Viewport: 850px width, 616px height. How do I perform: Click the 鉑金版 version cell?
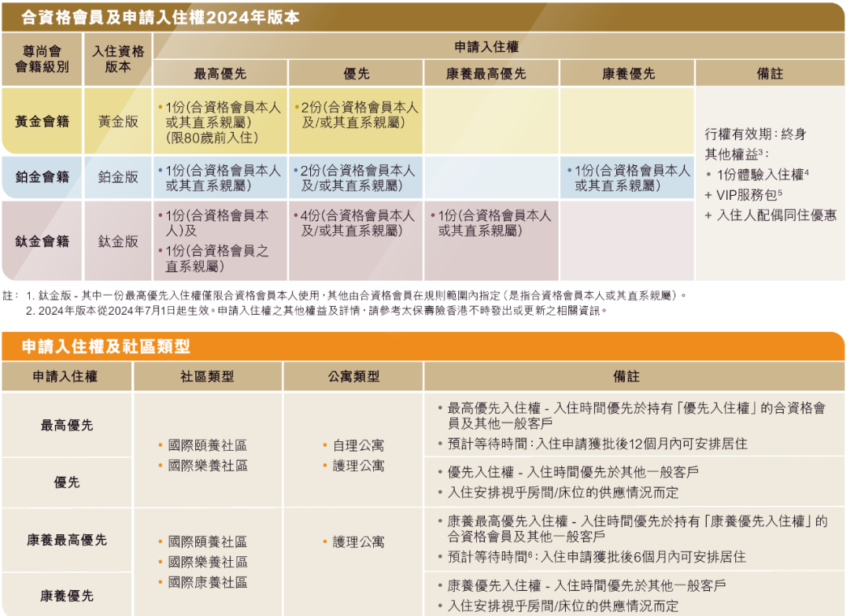[118, 177]
